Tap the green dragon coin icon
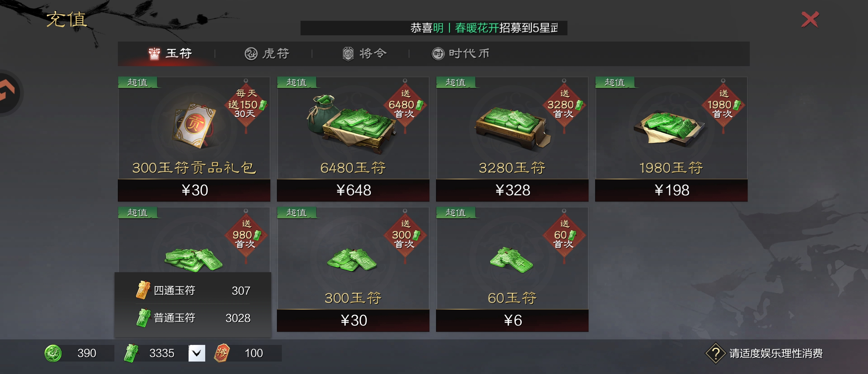868x374 pixels. [x=53, y=353]
